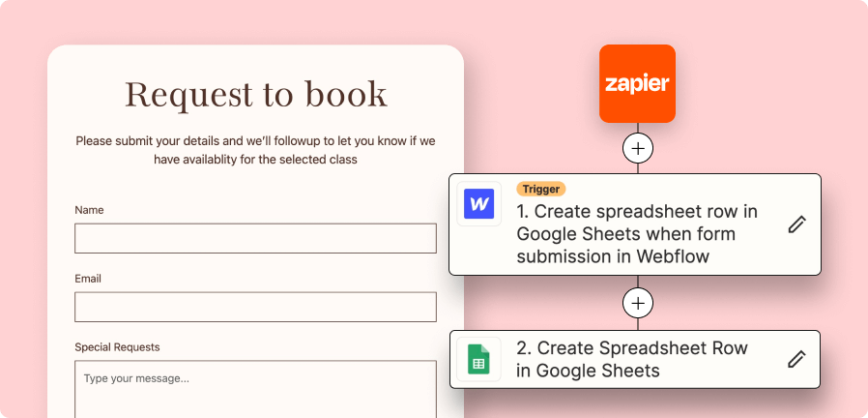Click the Special Requests message textarea
The width and height of the screenshot is (868, 418).
pyautogui.click(x=255, y=387)
